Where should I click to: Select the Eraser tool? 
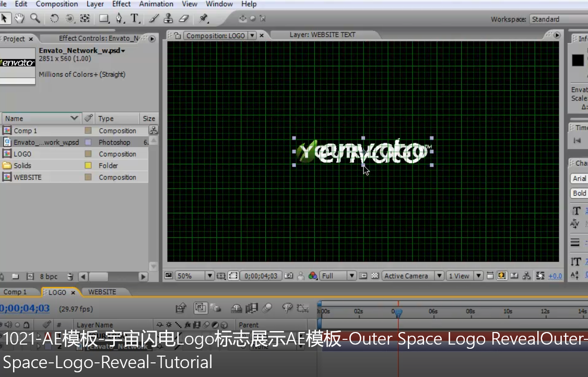(184, 18)
